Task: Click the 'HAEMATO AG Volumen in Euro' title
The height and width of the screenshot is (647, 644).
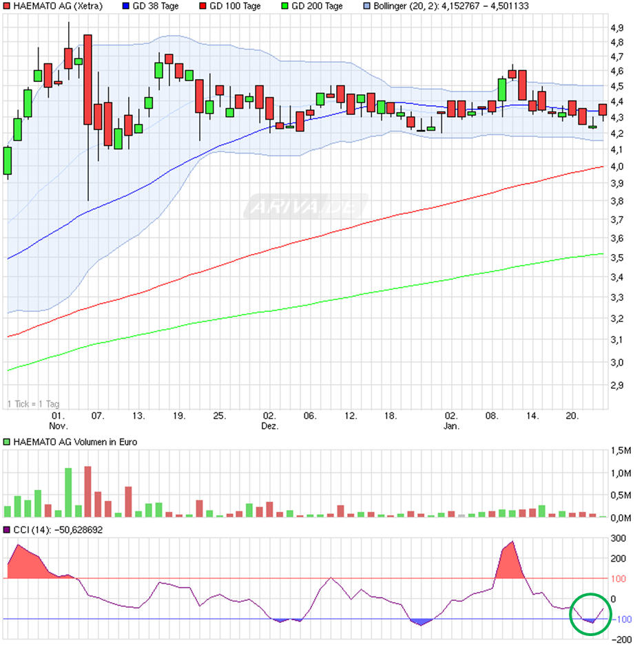Action: pyautogui.click(x=75, y=442)
